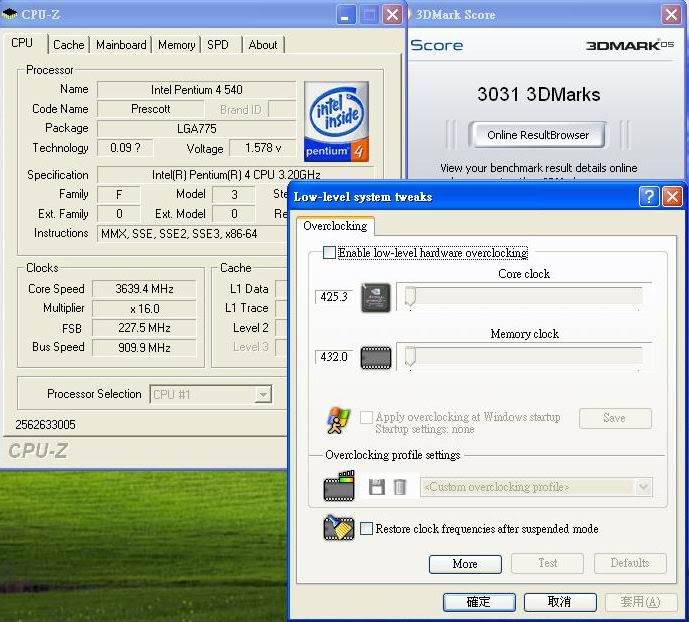Image resolution: width=689 pixels, height=622 pixels.
Task: Click the FSB value 227.5 MHz
Action: tap(144, 328)
